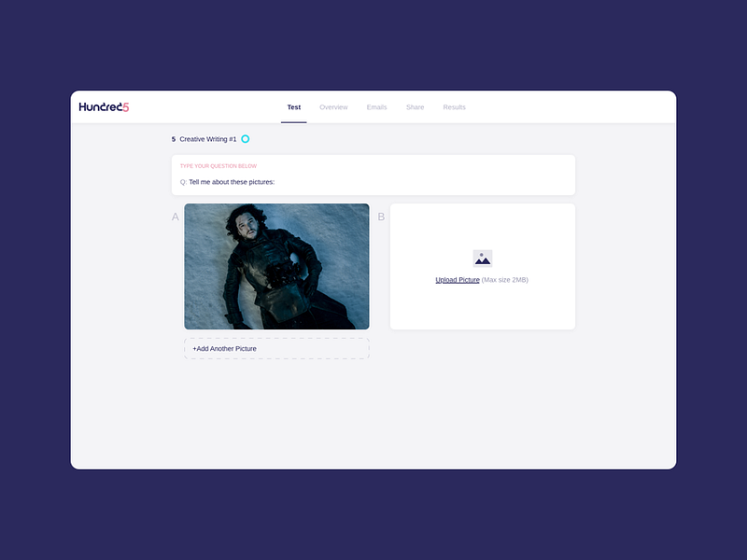Click the Upload Picture link
Image resolution: width=747 pixels, height=560 pixels.
tap(458, 280)
